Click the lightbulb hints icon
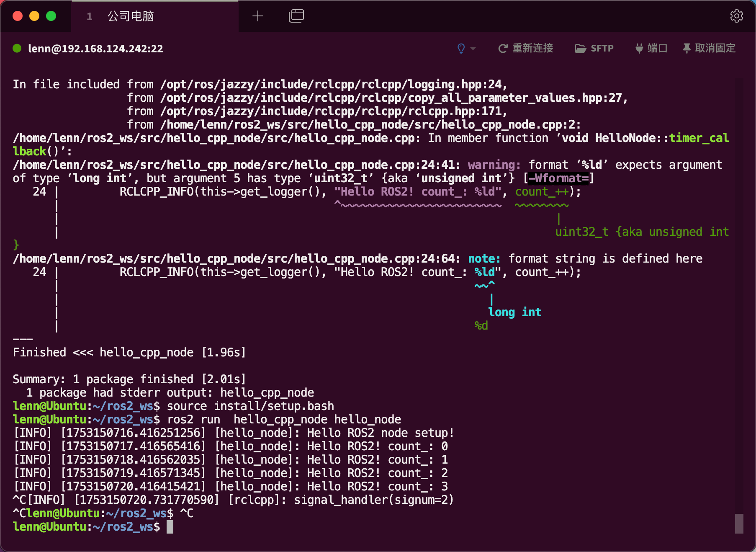756x552 pixels. coord(461,49)
